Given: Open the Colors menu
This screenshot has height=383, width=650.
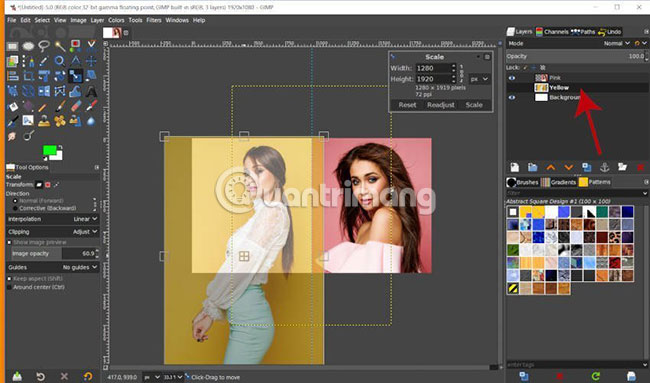Looking at the screenshot, I should 116,20.
